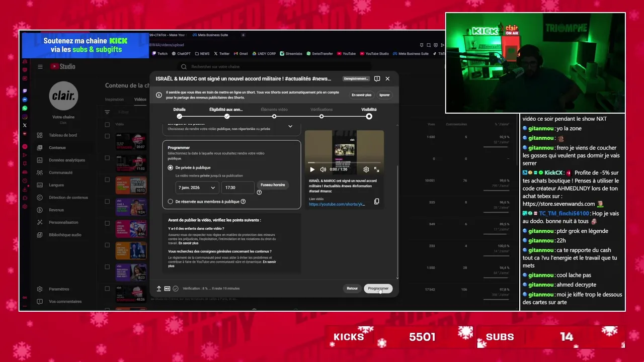Go to the Vérifications step
This screenshot has width=644, height=362.
[321, 113]
